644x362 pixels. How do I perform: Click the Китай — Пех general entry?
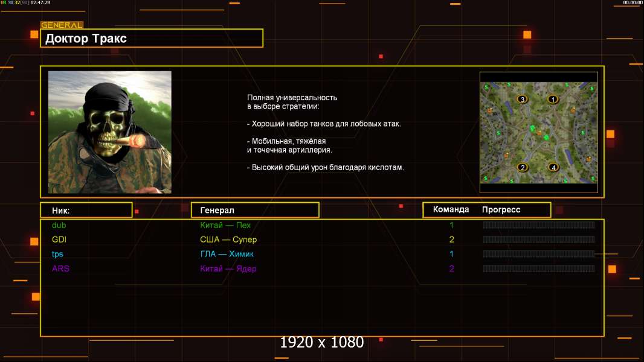(x=225, y=225)
